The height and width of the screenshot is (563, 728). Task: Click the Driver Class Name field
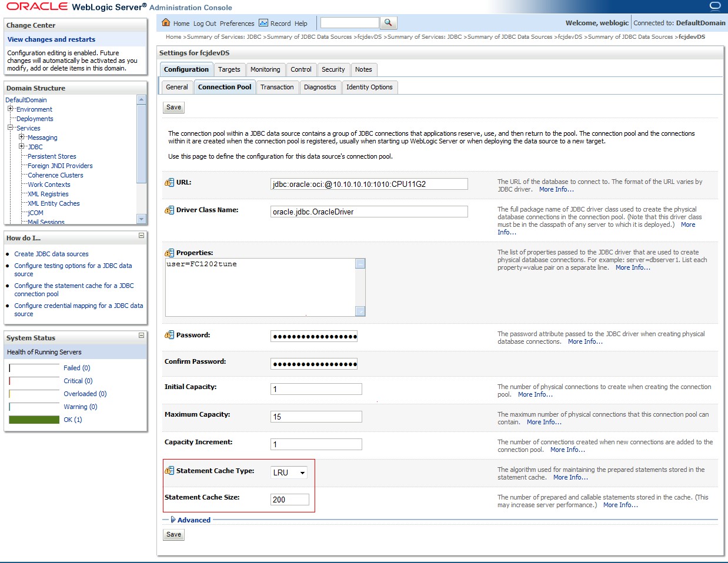[369, 212]
